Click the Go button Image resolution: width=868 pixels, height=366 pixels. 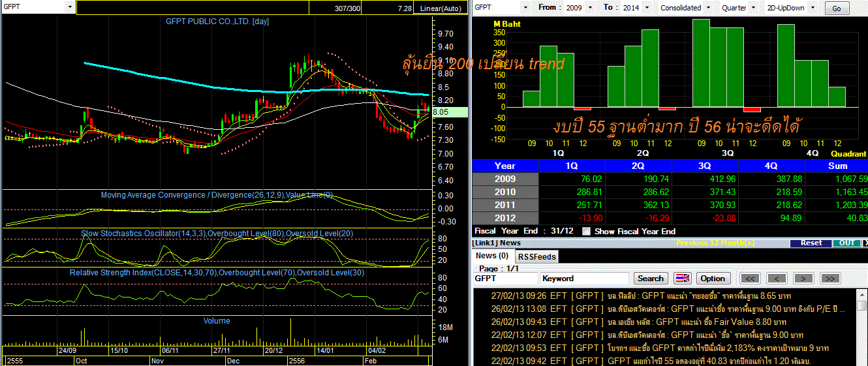pyautogui.click(x=837, y=8)
